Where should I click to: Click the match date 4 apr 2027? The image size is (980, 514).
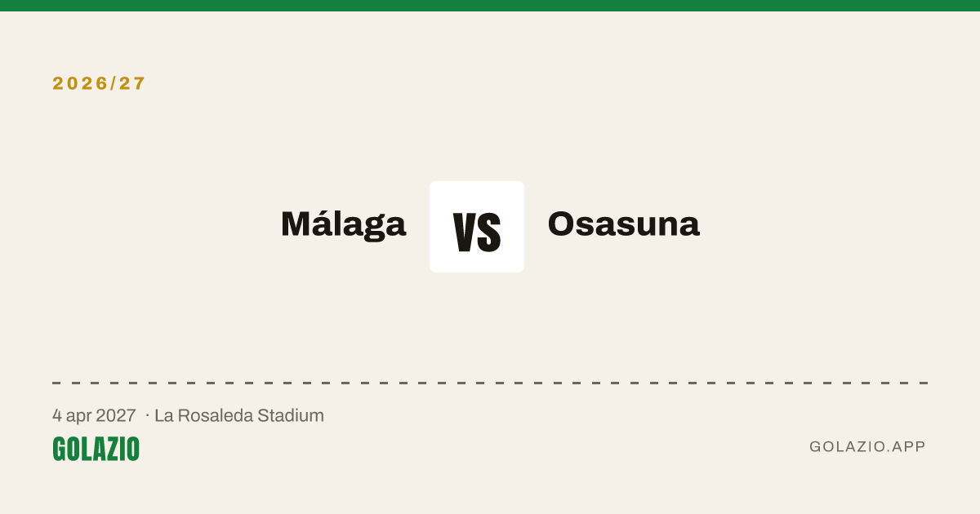click(x=94, y=415)
